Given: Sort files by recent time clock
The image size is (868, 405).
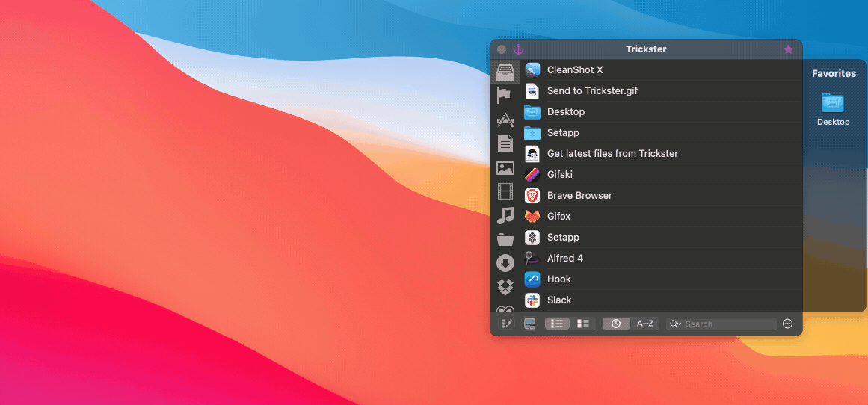Looking at the screenshot, I should pyautogui.click(x=616, y=324).
